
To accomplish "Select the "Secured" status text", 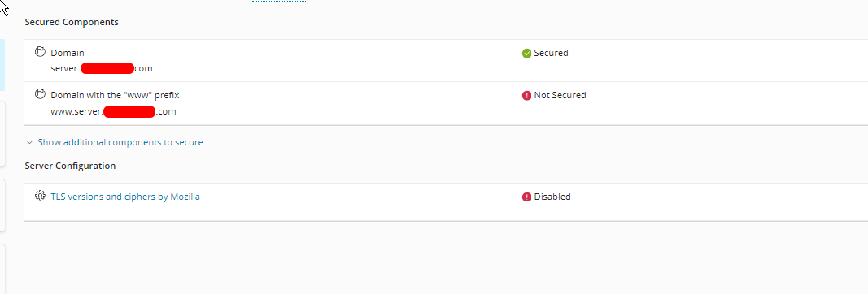I will click(x=551, y=53).
